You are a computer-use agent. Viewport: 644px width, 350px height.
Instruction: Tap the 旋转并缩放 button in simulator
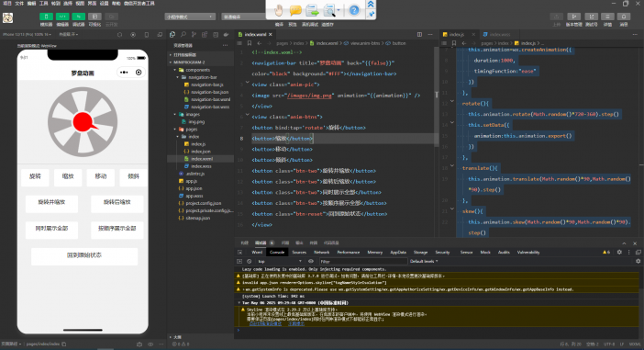(51, 203)
